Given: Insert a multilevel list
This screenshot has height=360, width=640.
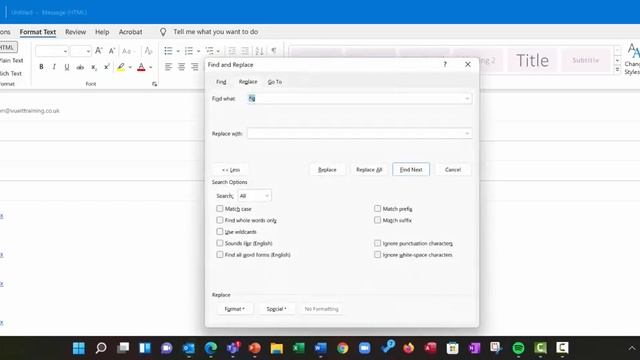Looking at the screenshot, I should point(209,51).
